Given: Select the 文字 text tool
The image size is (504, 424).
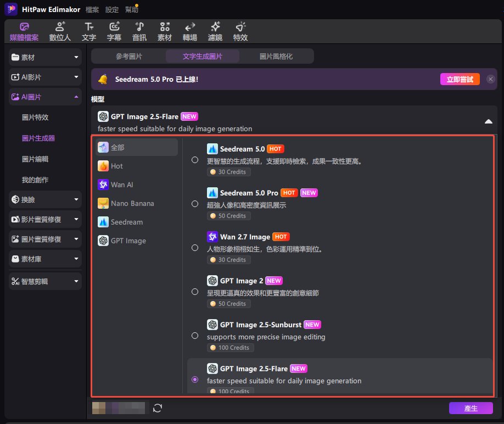Looking at the screenshot, I should coord(89,32).
